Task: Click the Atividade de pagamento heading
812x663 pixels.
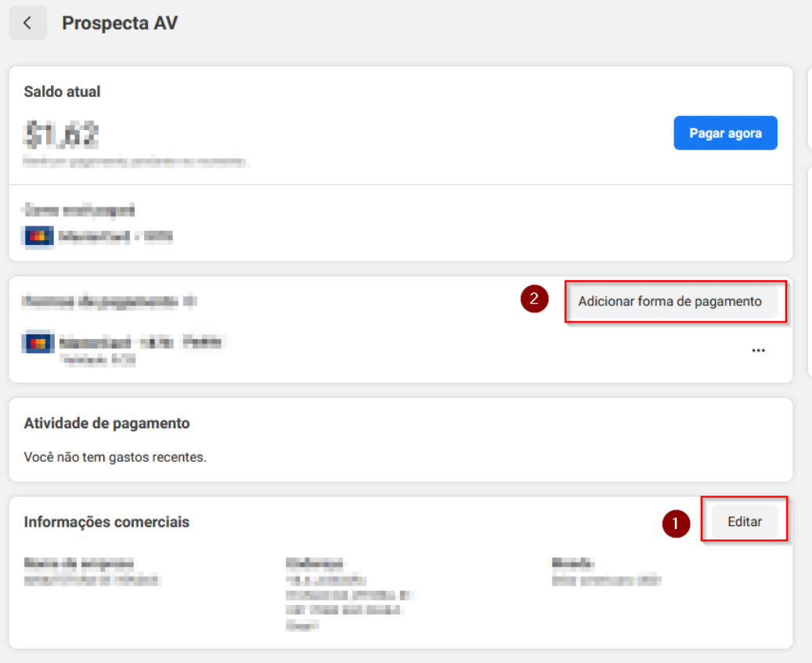Action: (x=106, y=423)
